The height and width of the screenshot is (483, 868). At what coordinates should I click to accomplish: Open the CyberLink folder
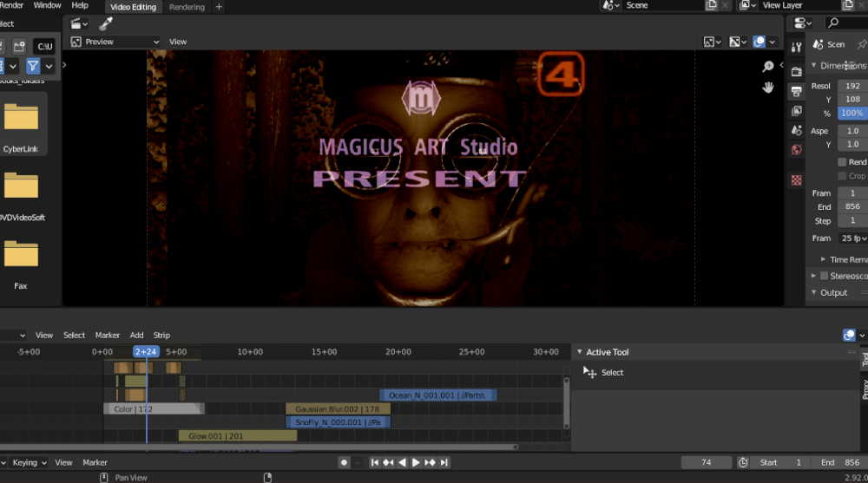pyautogui.click(x=21, y=123)
